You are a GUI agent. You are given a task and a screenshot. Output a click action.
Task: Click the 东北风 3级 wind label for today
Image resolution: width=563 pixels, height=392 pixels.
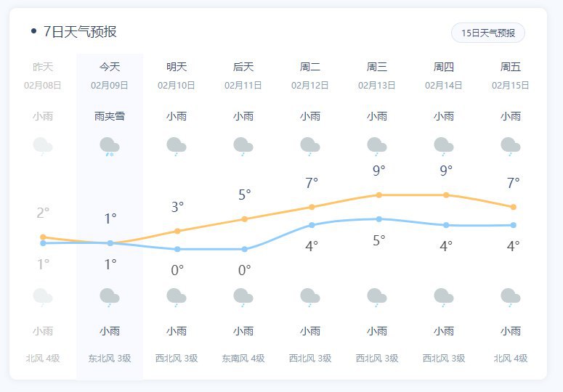click(110, 358)
